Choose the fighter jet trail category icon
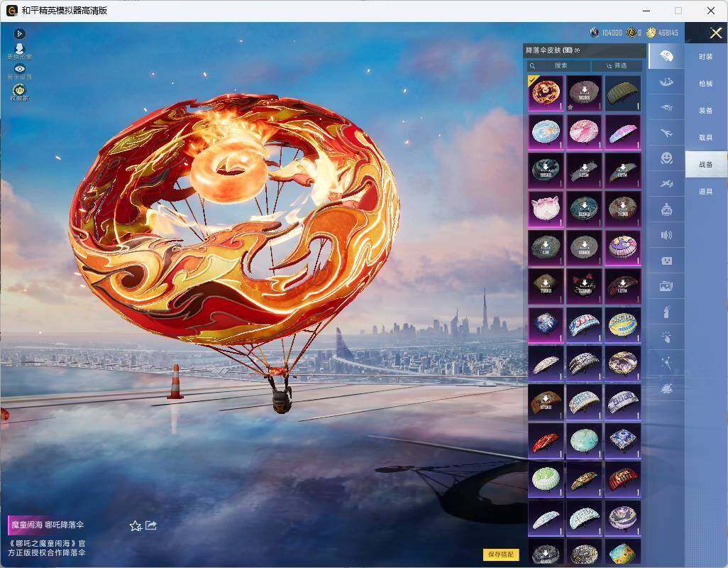Image resolution: width=728 pixels, height=568 pixels. click(x=666, y=184)
